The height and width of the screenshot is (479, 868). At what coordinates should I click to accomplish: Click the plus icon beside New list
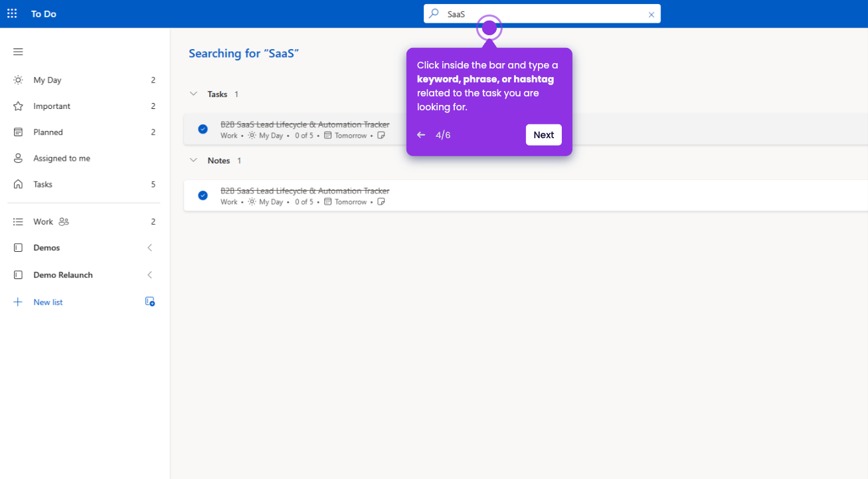tap(18, 302)
